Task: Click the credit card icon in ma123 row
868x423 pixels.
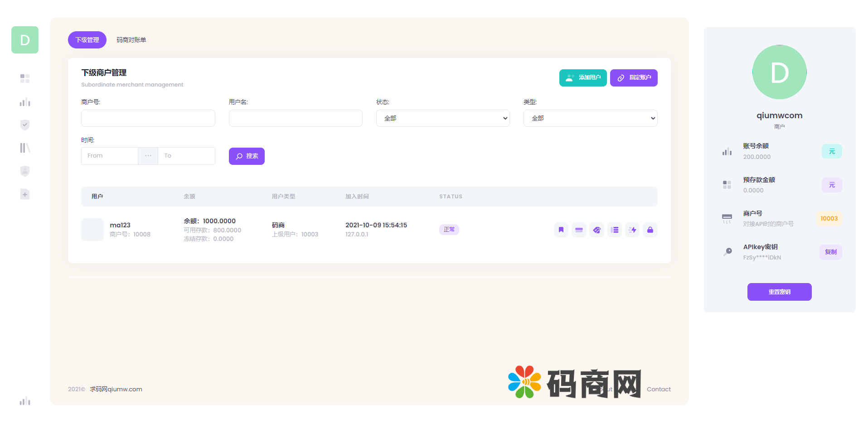Action: tap(579, 230)
